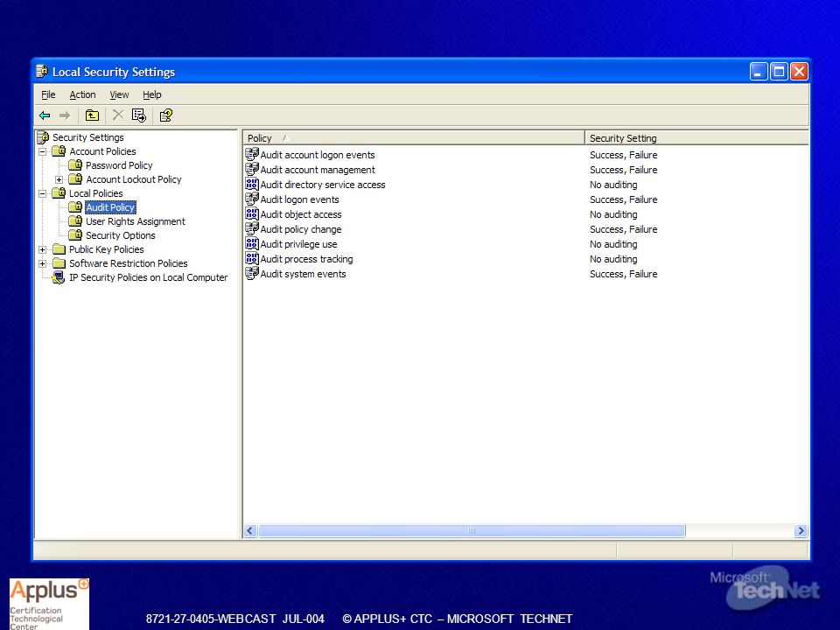Click the Local Security Settings title bar icon
840x630 pixels.
(x=42, y=71)
